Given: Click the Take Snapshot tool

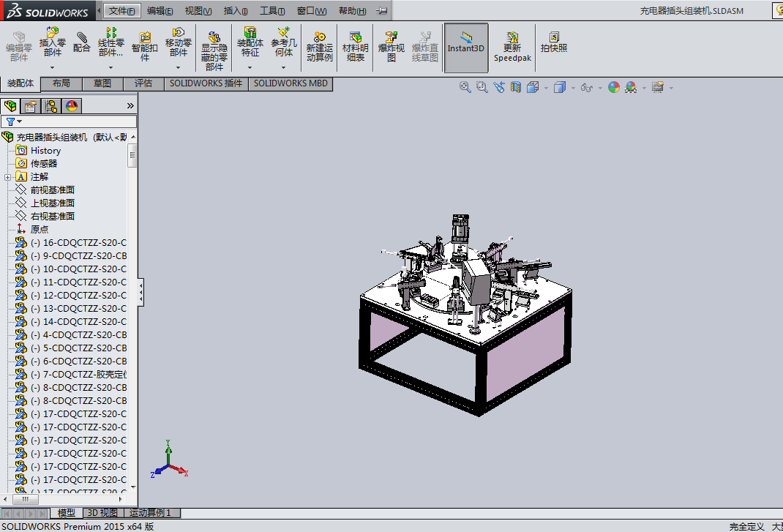Looking at the screenshot, I should coord(554,42).
